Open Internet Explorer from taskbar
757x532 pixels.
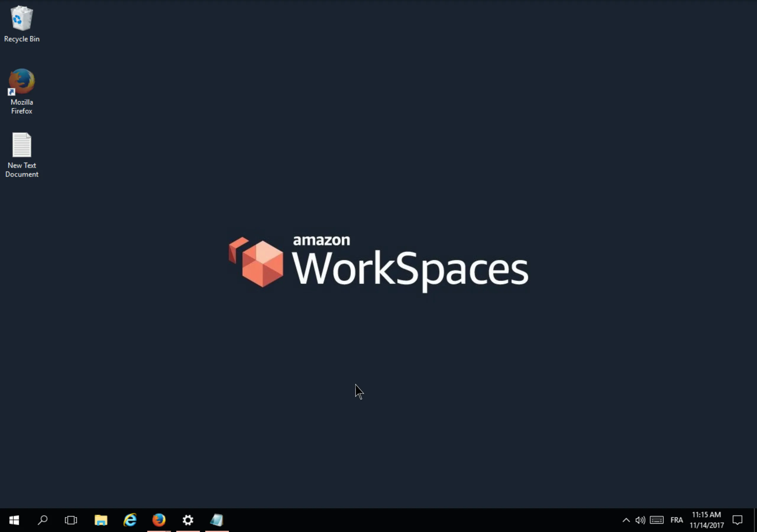[130, 520]
